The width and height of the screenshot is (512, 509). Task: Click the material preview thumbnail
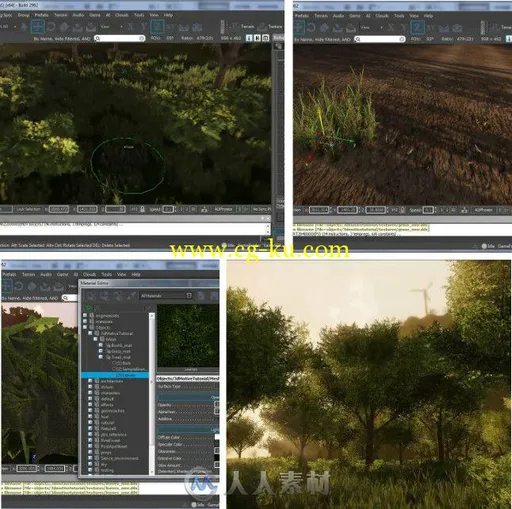click(188, 336)
